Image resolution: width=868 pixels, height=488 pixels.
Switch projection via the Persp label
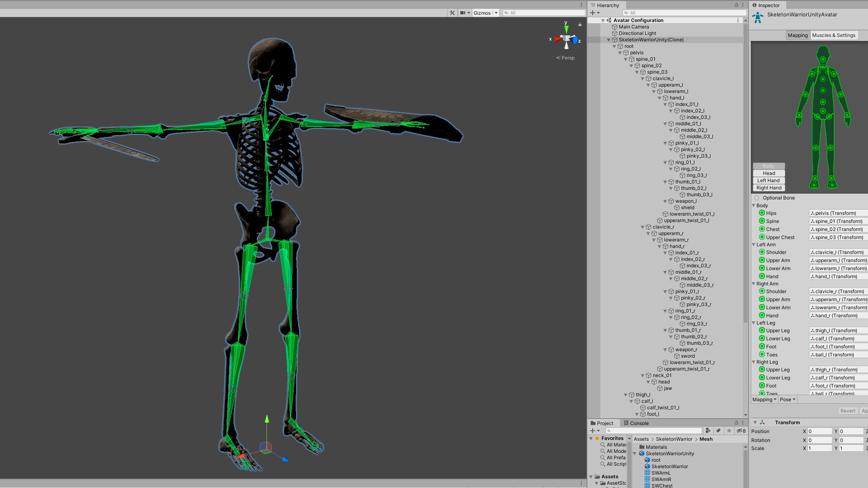pyautogui.click(x=565, y=58)
